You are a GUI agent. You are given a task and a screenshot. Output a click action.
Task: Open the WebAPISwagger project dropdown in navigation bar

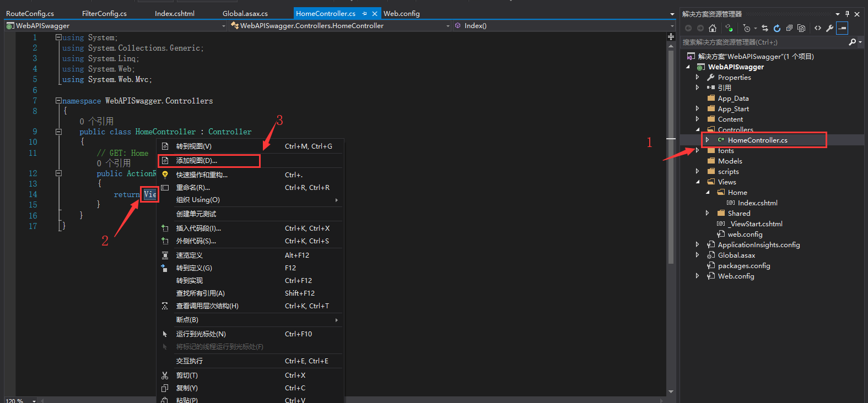tap(224, 26)
